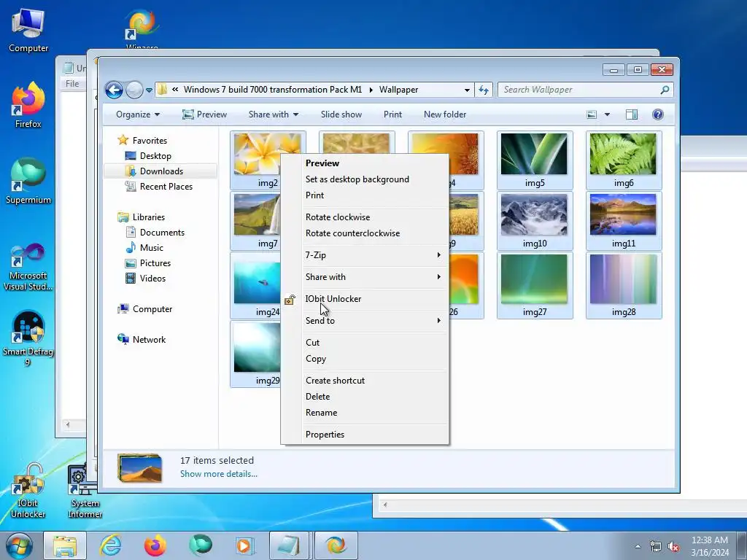Open the Windows Start button
This screenshot has height=560, width=747.
(20, 545)
